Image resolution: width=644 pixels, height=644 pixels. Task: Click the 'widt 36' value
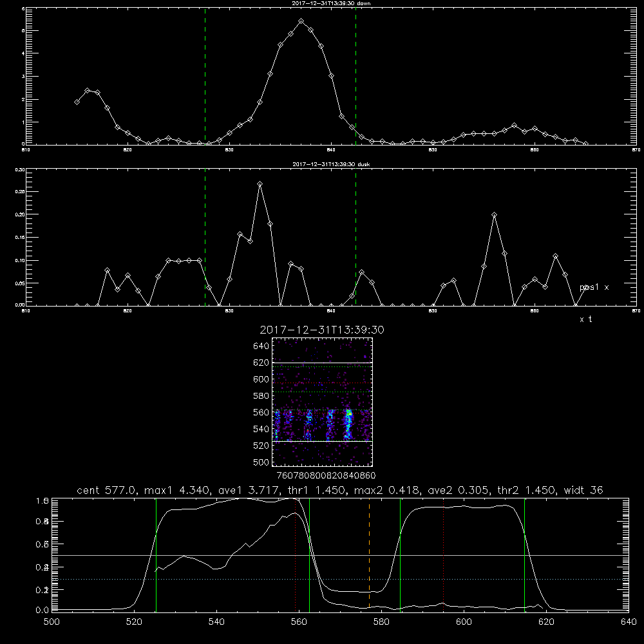[x=583, y=490]
